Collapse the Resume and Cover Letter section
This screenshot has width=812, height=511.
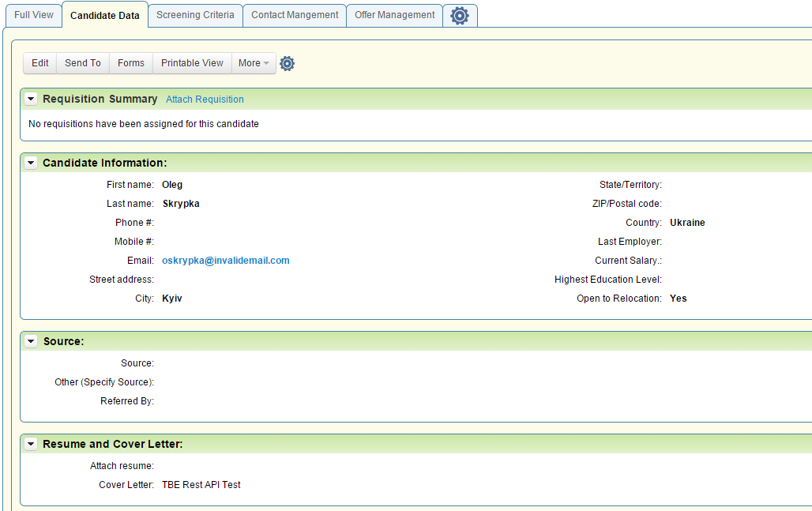[30, 444]
